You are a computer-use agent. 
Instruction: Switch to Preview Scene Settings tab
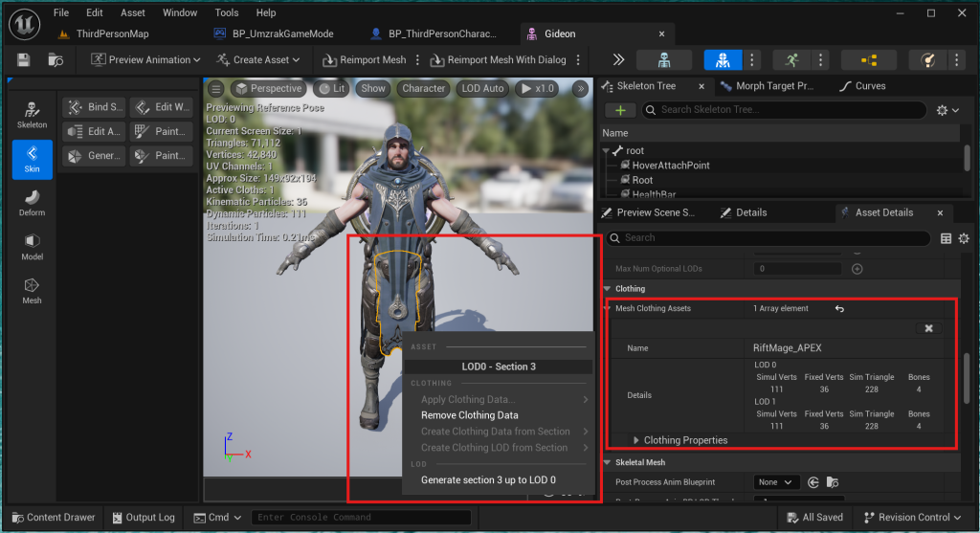[648, 212]
